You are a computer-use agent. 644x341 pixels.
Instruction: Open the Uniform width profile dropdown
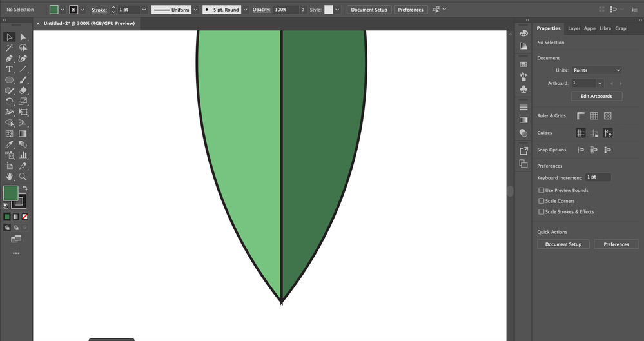[195, 10]
